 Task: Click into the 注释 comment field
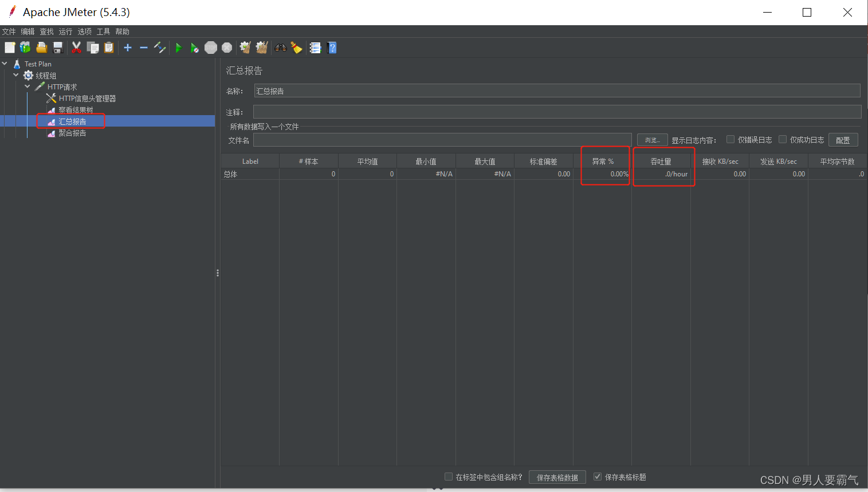click(557, 112)
